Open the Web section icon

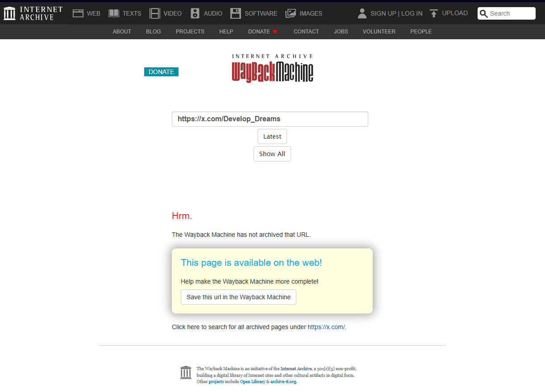tap(78, 13)
